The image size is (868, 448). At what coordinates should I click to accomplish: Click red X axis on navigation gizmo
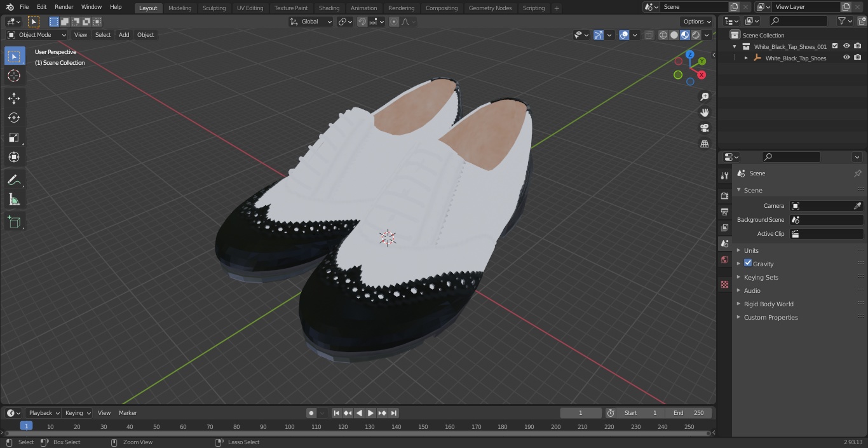click(x=702, y=74)
